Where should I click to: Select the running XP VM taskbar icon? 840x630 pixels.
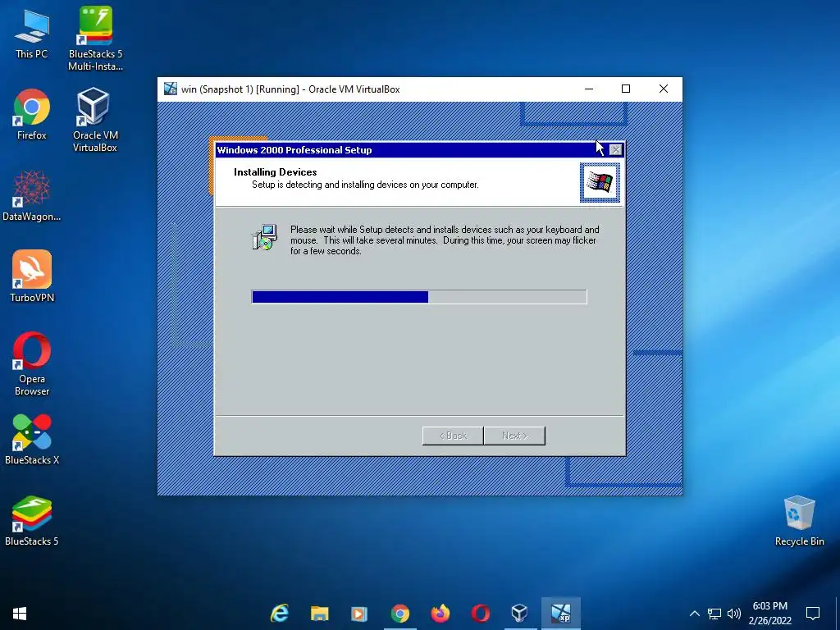pos(561,614)
